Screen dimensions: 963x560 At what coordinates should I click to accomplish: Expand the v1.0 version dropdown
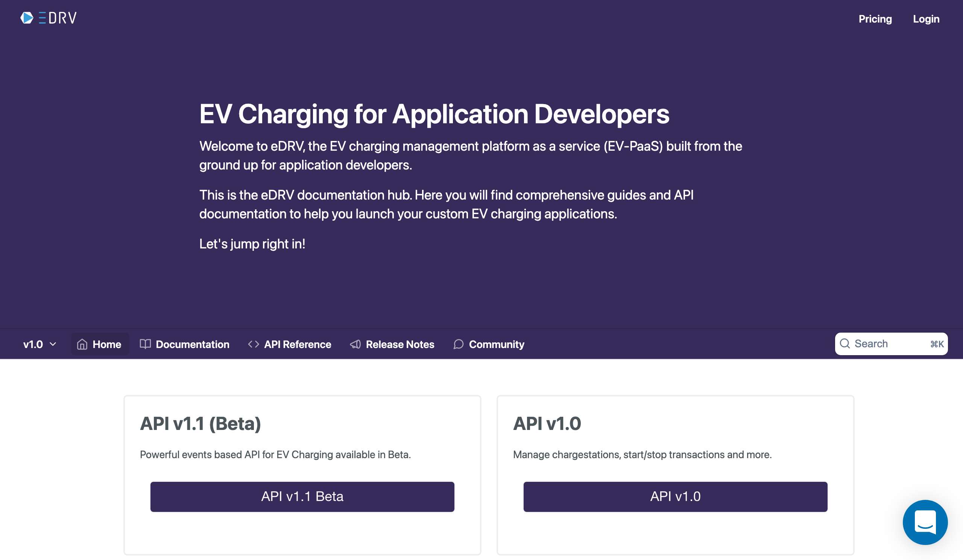click(40, 344)
